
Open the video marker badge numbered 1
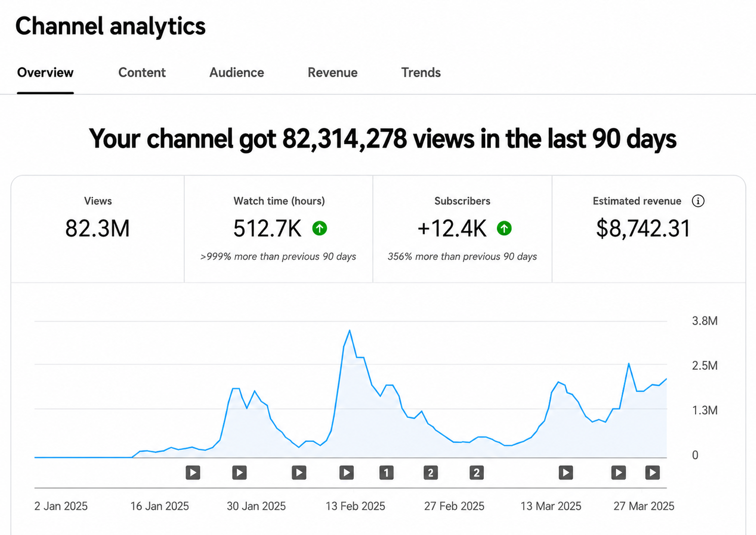click(x=386, y=473)
